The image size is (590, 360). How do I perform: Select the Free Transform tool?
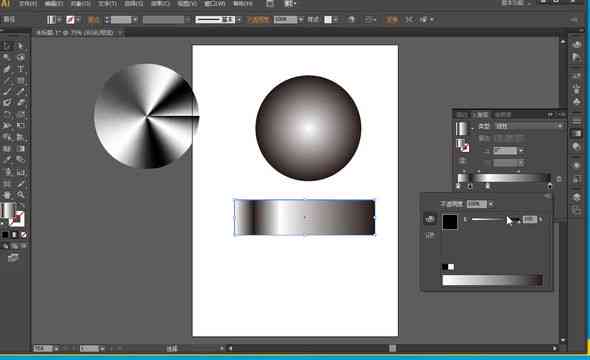coord(20,126)
